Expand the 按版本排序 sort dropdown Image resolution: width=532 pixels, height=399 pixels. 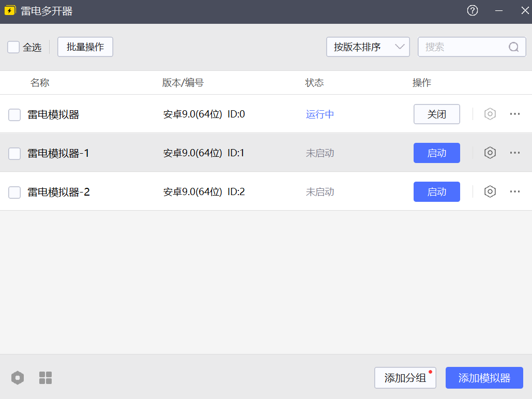[368, 47]
